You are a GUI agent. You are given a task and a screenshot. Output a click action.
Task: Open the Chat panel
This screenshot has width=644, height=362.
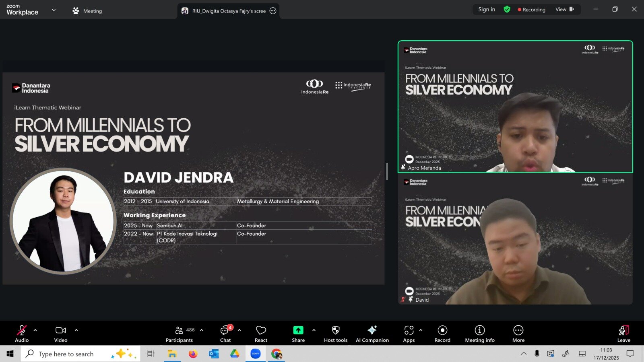[225, 334]
